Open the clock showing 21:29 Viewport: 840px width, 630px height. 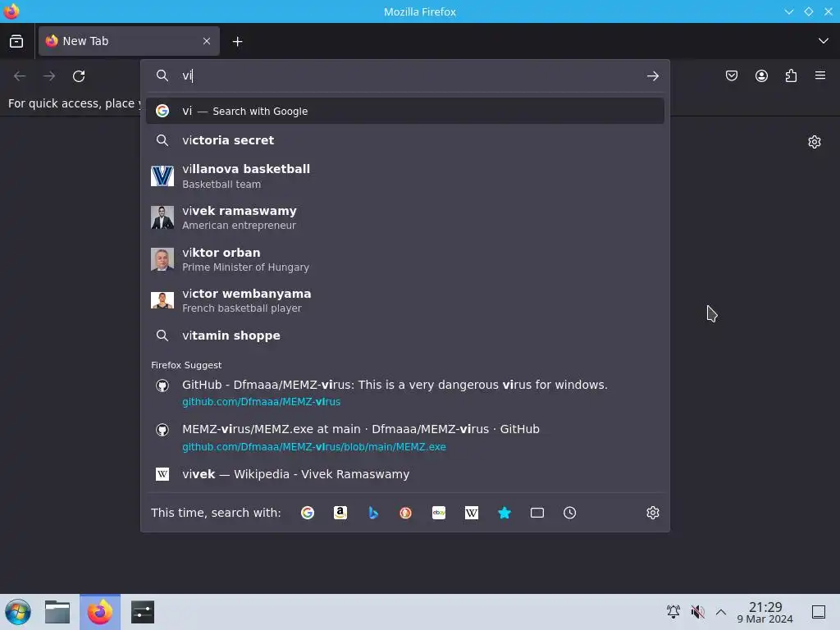tap(765, 612)
